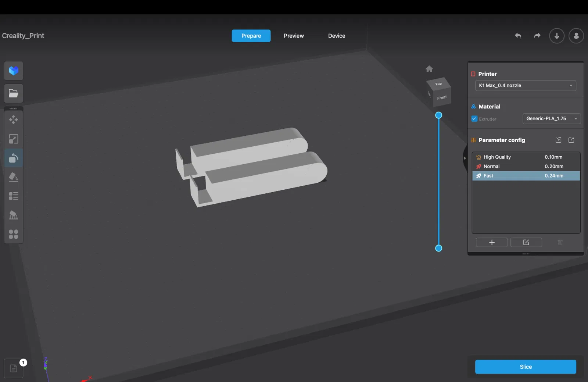
Task: Select the lay-flat face tool icon
Action: point(14,177)
